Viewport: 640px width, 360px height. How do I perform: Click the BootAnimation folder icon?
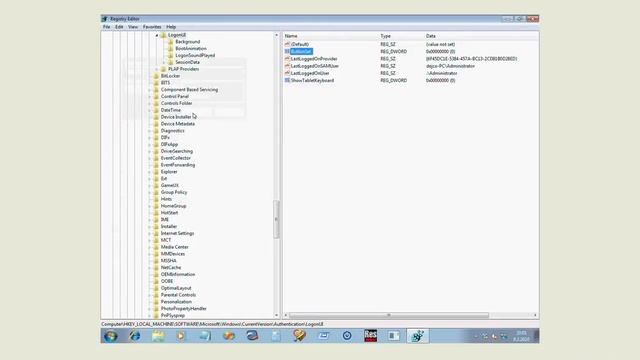[x=171, y=49]
